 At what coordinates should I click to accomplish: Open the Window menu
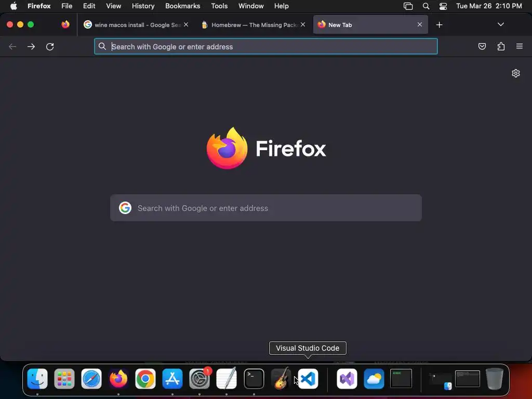pos(251,6)
